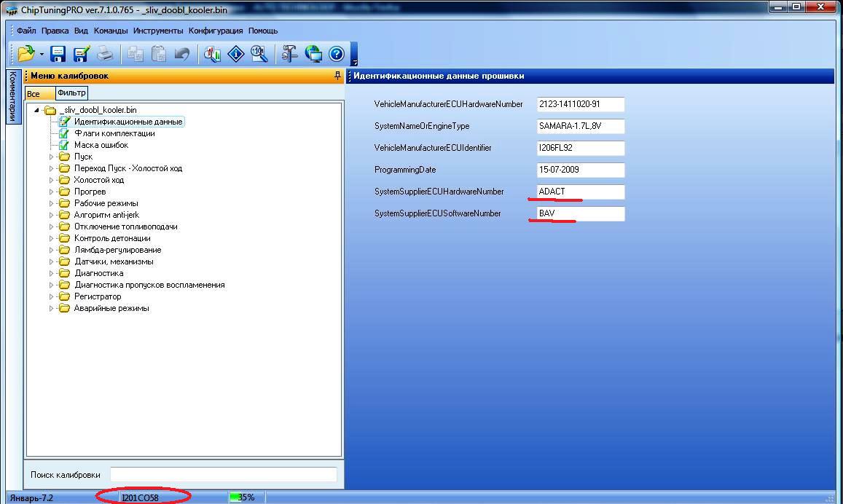
Task: Select the Аварийные режимы tree item
Action: 111,308
